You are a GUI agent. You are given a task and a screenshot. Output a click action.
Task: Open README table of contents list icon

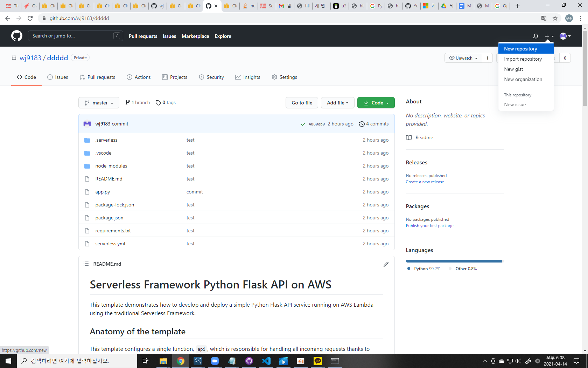tap(86, 264)
